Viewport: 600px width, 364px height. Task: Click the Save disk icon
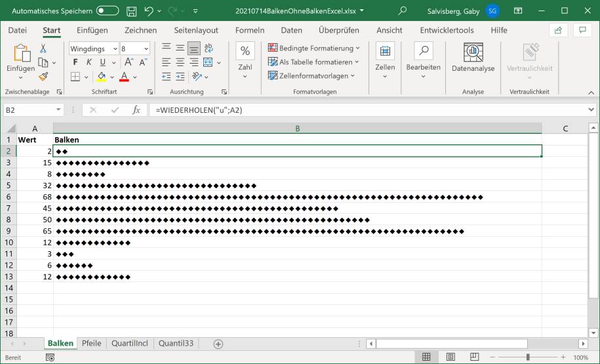coord(131,11)
